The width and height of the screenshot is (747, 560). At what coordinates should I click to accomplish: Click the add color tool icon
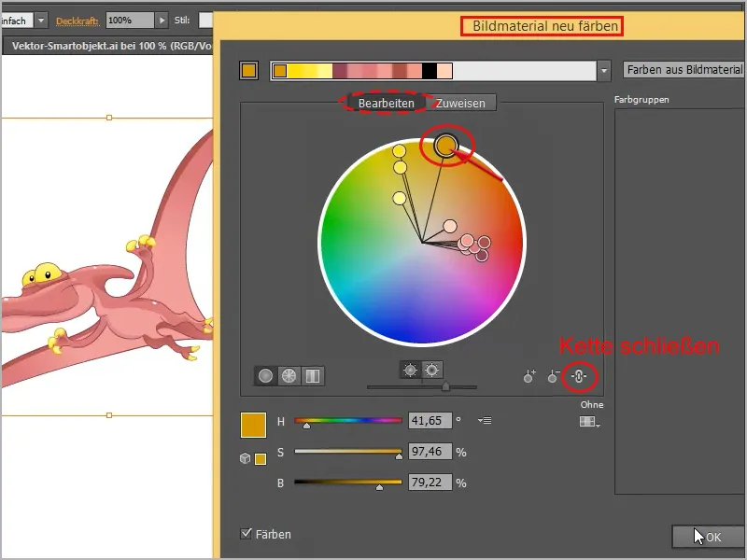tap(529, 376)
